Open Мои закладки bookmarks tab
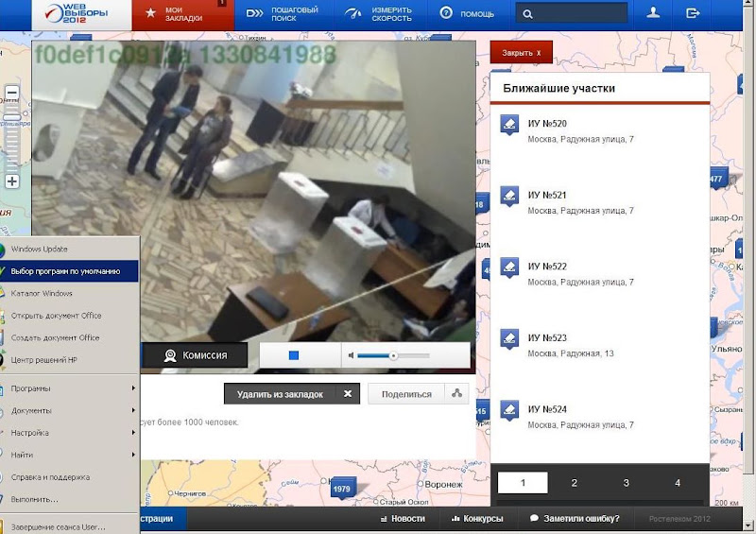 pyautogui.click(x=182, y=14)
